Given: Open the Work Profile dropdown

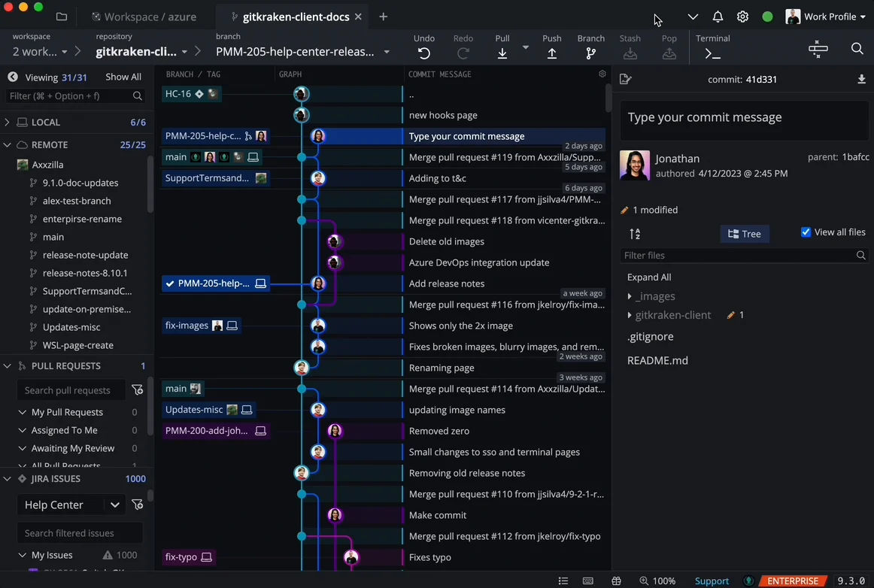Looking at the screenshot, I should coord(826,17).
